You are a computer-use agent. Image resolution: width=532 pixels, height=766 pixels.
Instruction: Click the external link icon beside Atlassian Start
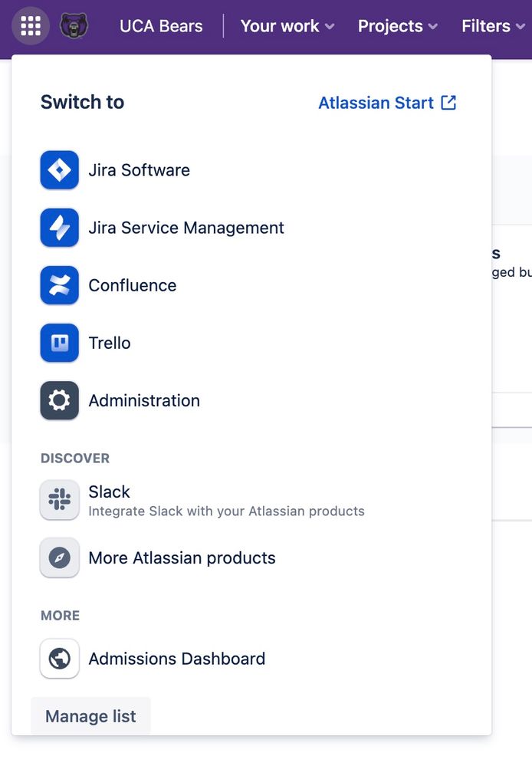coord(448,103)
